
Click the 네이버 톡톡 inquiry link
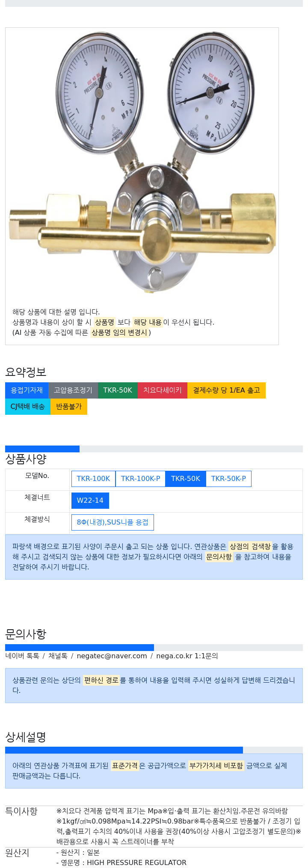(x=22, y=656)
